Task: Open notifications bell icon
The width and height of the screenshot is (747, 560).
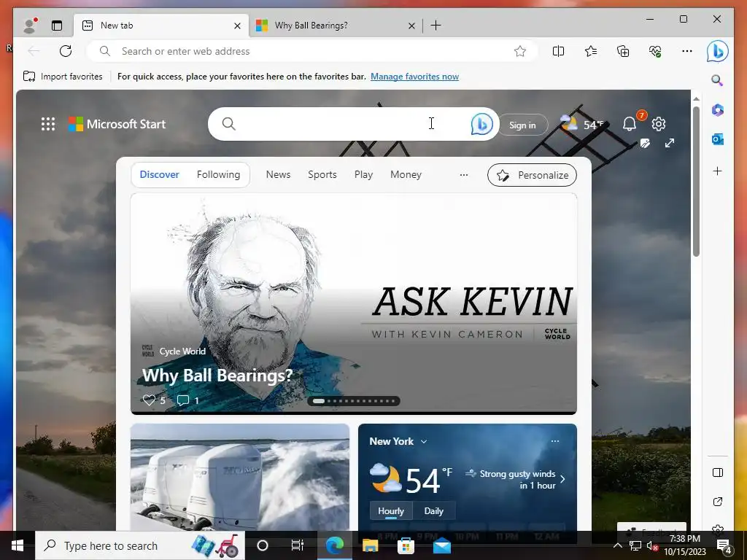Action: [630, 124]
